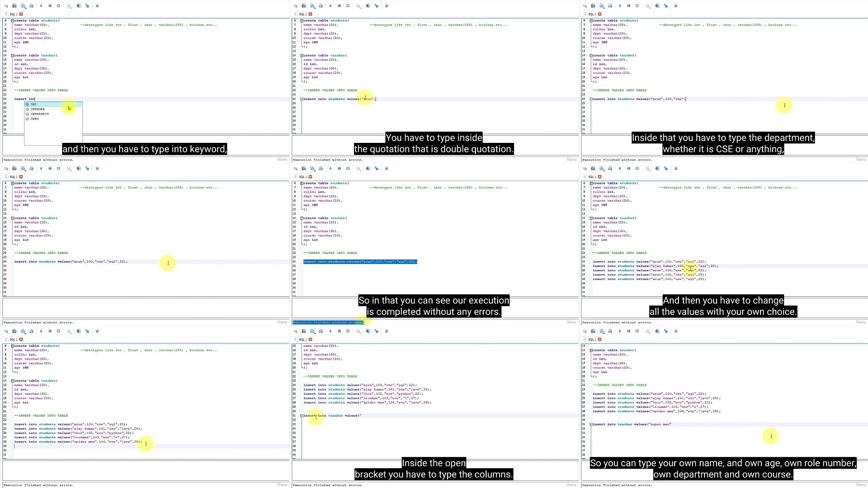Click Execute all in the 'type into keyword' frame
The height and width of the screenshot is (488, 868).
point(41,6)
